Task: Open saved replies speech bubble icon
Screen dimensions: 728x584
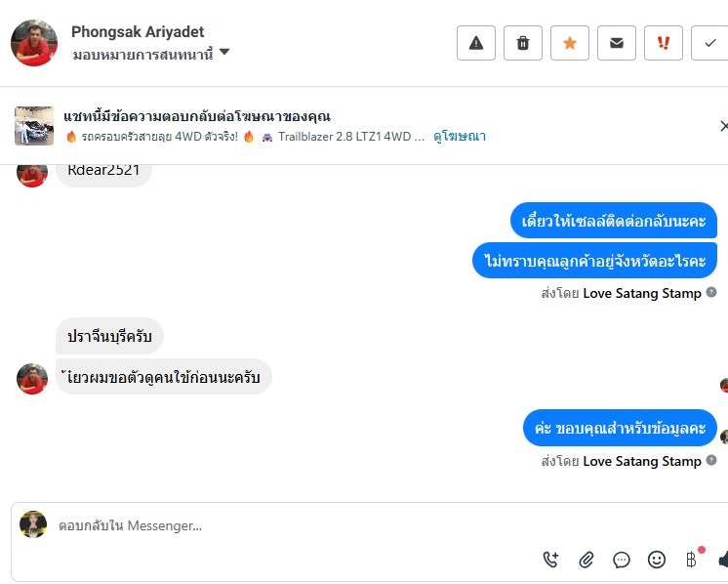Action: 622,560
